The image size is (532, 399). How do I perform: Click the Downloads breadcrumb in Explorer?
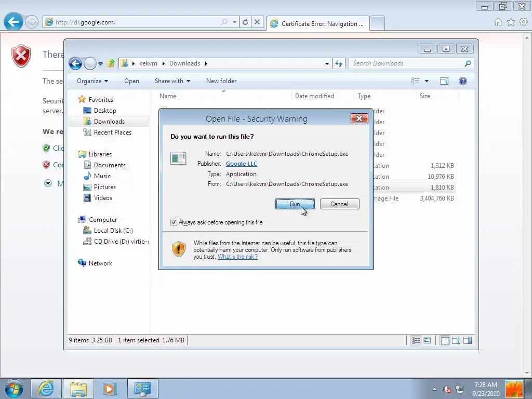click(184, 63)
